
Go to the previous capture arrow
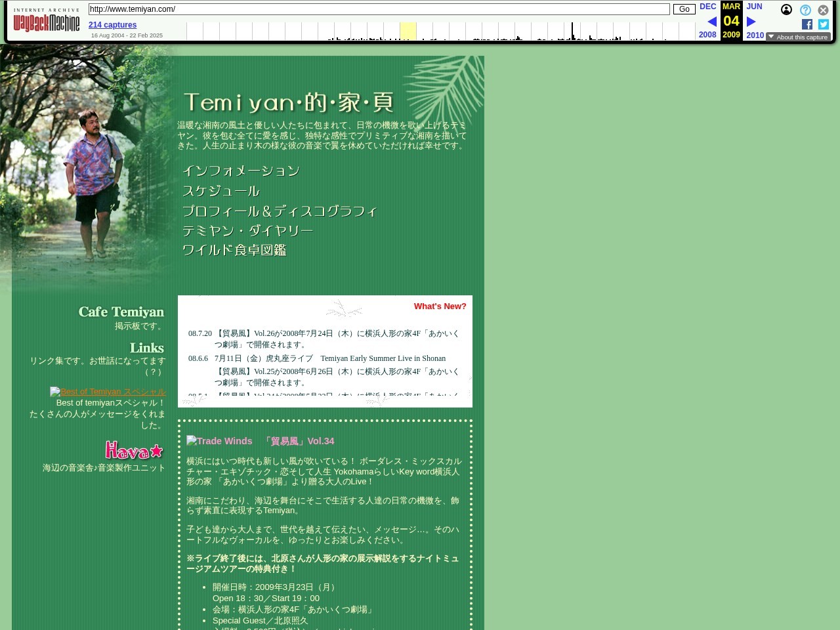[x=712, y=21]
